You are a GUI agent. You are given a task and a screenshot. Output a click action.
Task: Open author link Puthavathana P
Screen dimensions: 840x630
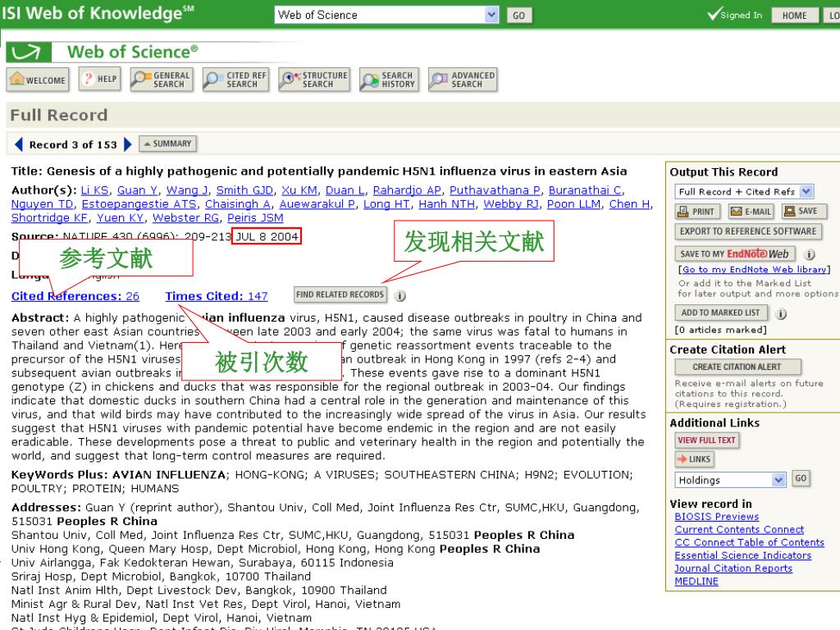[495, 190]
